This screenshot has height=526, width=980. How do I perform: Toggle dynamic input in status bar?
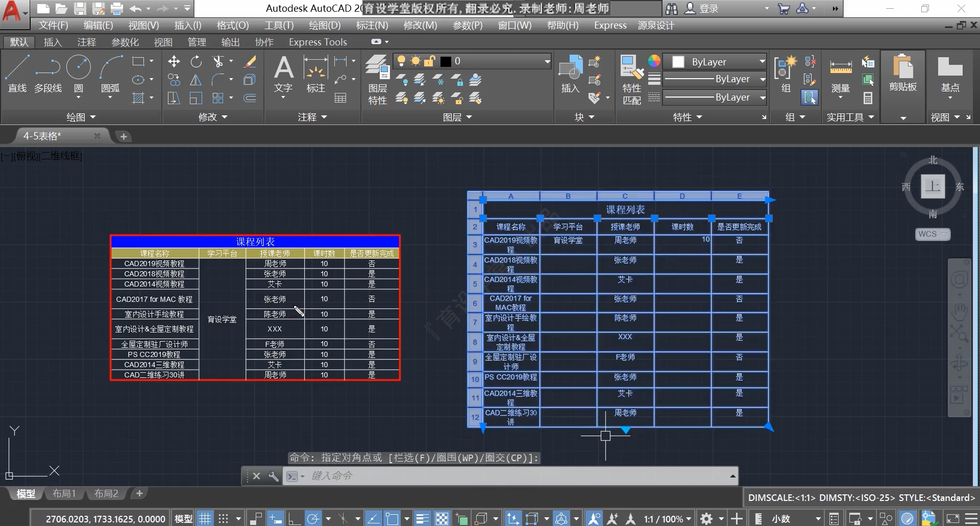(x=275, y=519)
